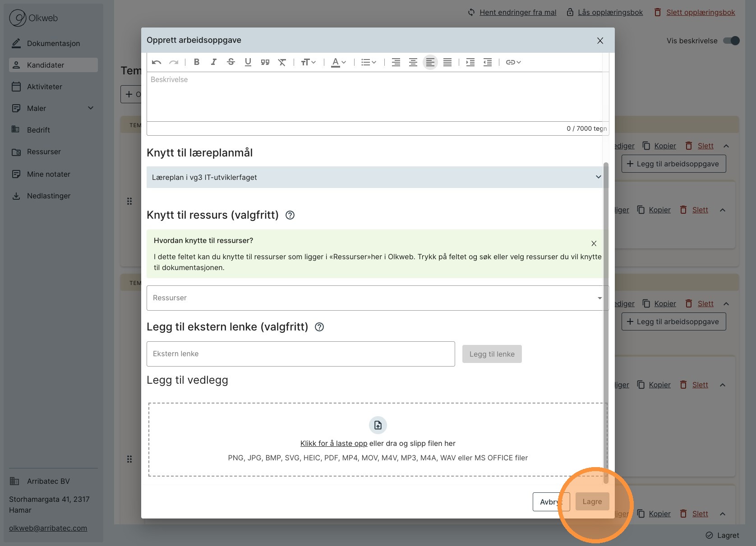Click the underline formatting icon
The image size is (756, 546).
pyautogui.click(x=248, y=62)
